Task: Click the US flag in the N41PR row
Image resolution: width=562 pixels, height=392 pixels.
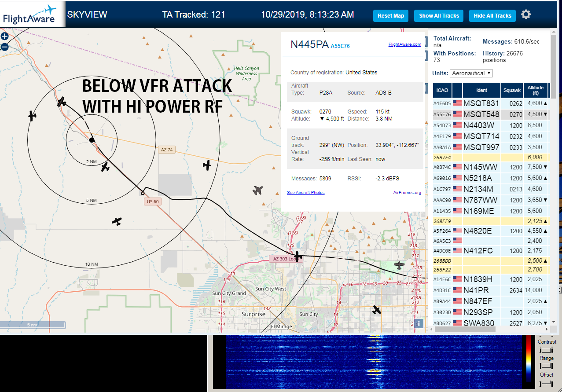Action: click(x=457, y=290)
